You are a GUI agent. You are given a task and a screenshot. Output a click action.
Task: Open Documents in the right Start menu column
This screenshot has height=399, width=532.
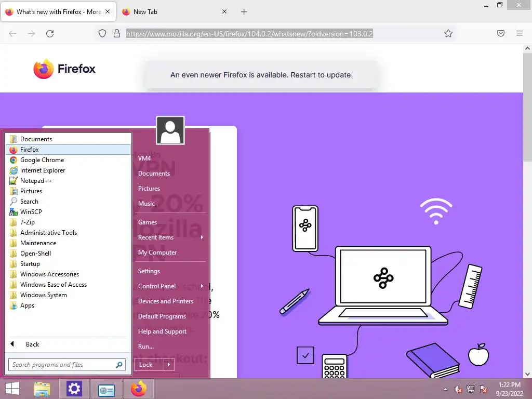click(x=170, y=174)
